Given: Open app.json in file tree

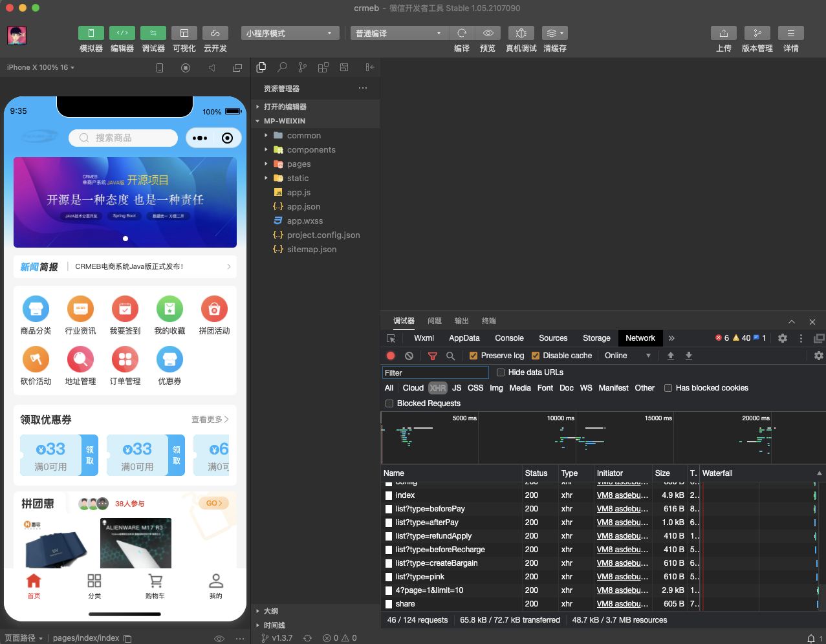Looking at the screenshot, I should tap(303, 207).
